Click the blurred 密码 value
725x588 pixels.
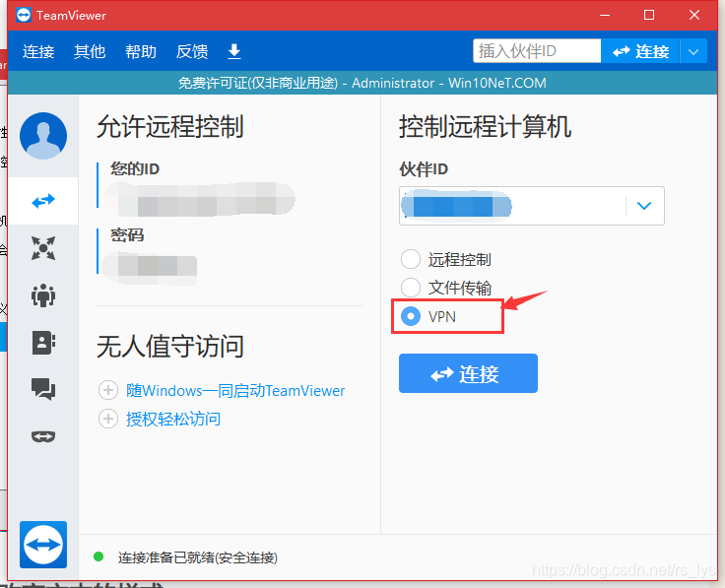[150, 267]
